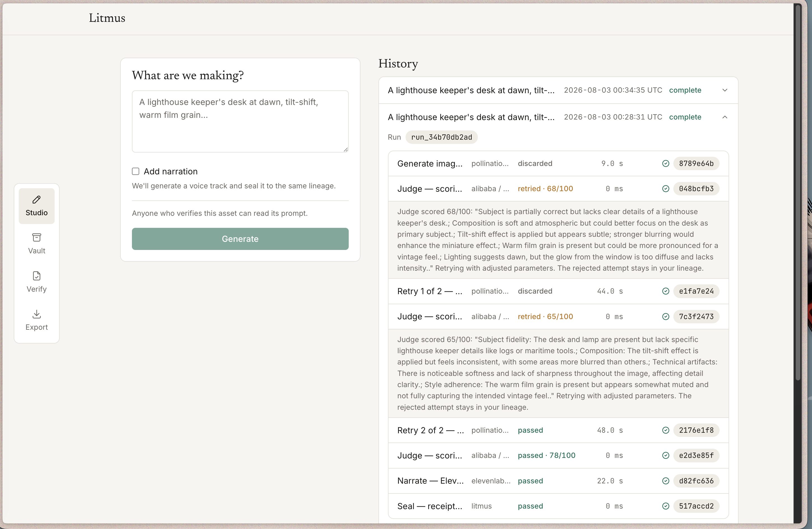This screenshot has height=529, width=812.
Task: Click the Judge scored 68/100 explanation paragraph
Action: (x=558, y=240)
